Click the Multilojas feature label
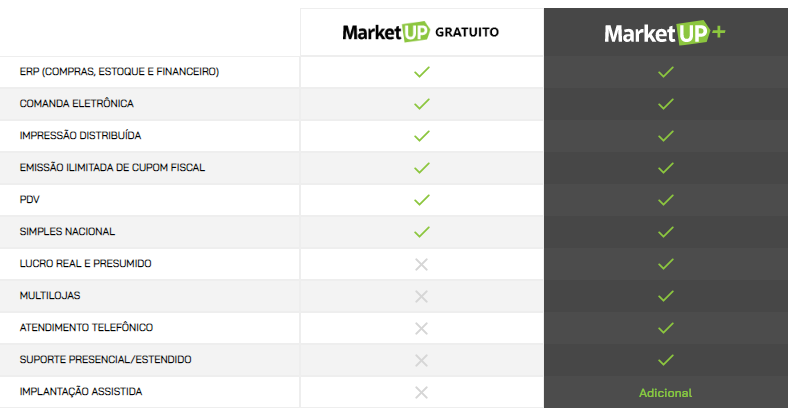This screenshot has width=795, height=409. click(50, 295)
